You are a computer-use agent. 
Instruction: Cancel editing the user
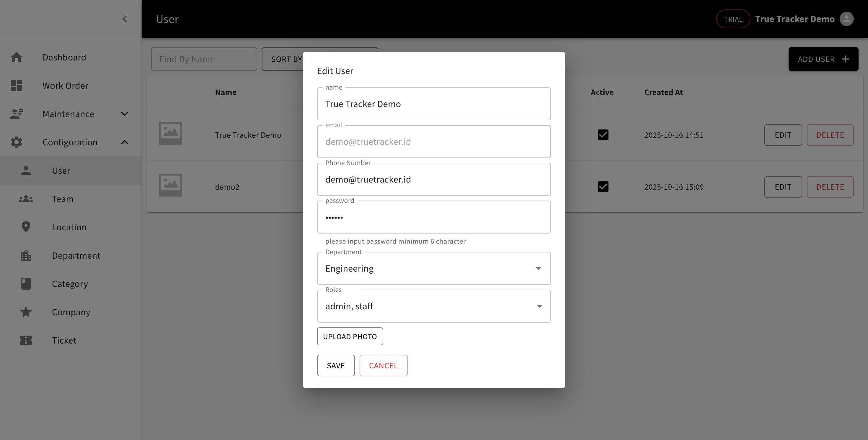[x=384, y=365]
